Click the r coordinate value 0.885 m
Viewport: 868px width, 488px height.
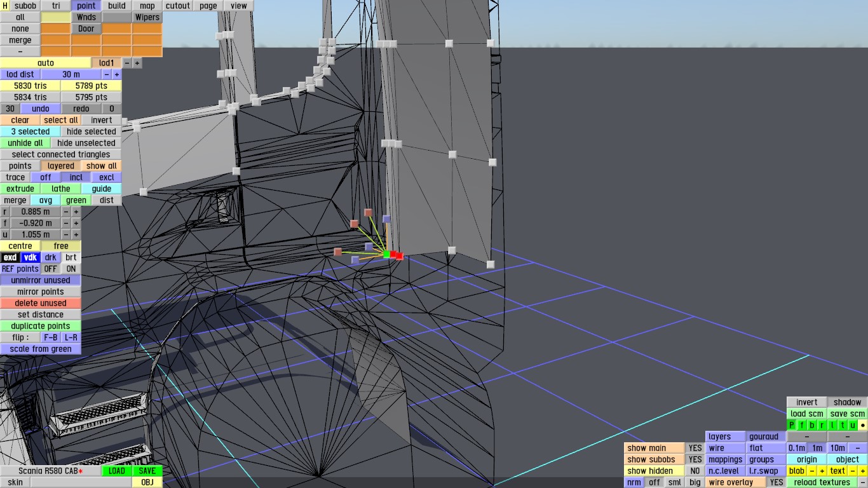tap(36, 212)
